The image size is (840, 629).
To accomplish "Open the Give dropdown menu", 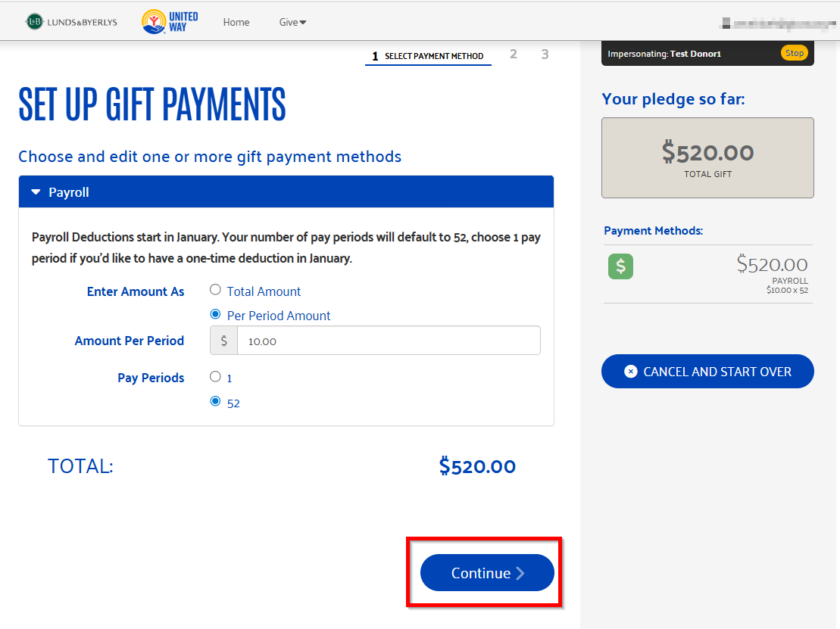I will coord(292,22).
